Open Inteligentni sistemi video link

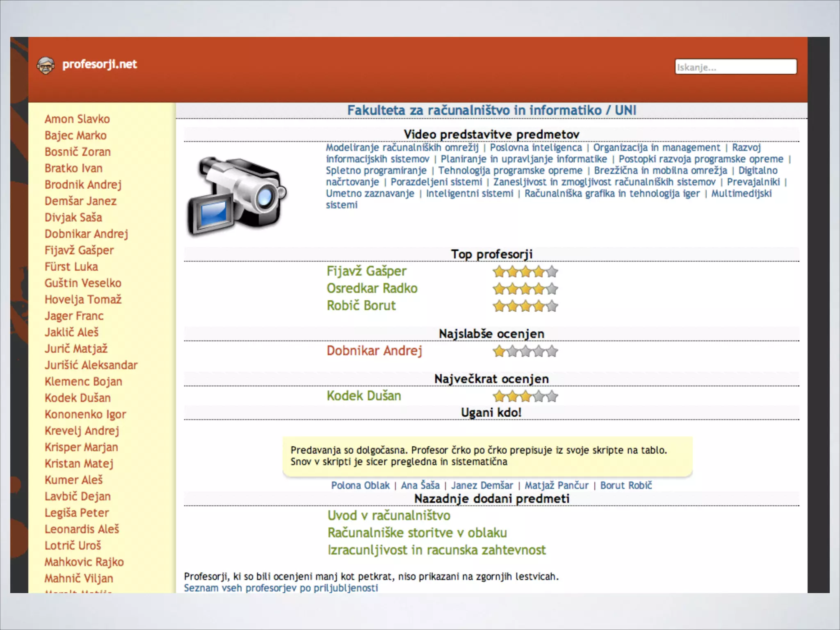(x=470, y=194)
